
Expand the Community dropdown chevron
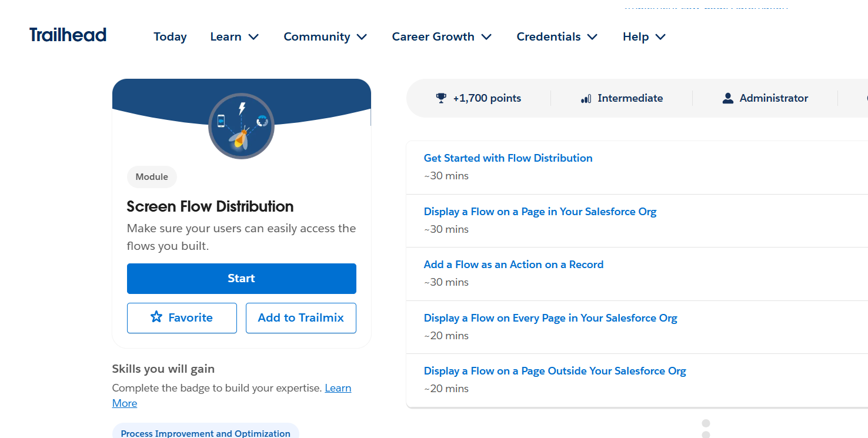(x=362, y=37)
